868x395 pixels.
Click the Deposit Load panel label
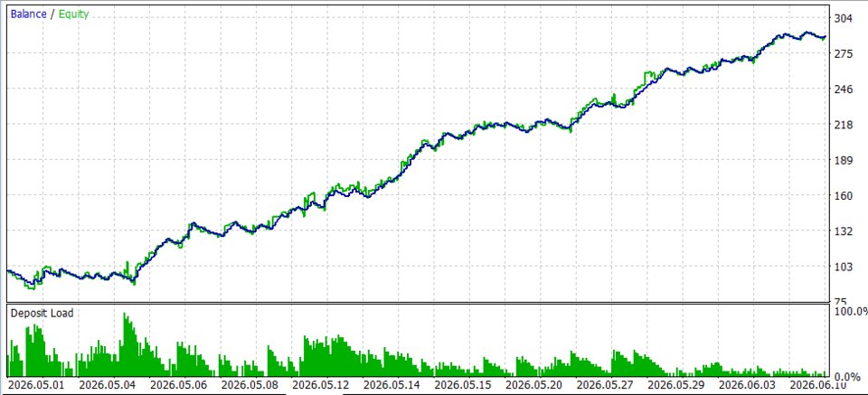point(42,313)
